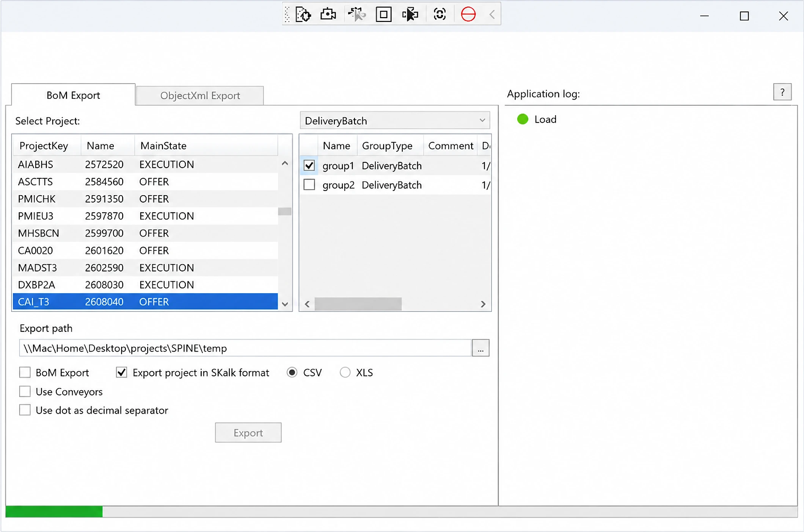Click the document settings gear icon
Screen dimensions: 804x532
pyautogui.click(x=303, y=15)
